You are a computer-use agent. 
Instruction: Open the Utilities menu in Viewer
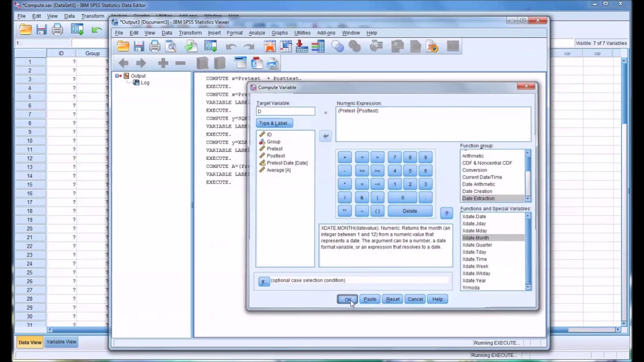(x=302, y=33)
